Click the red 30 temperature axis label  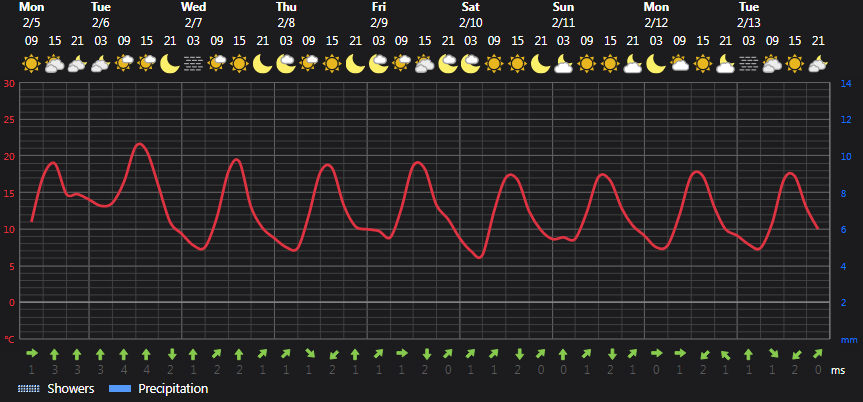coord(9,84)
